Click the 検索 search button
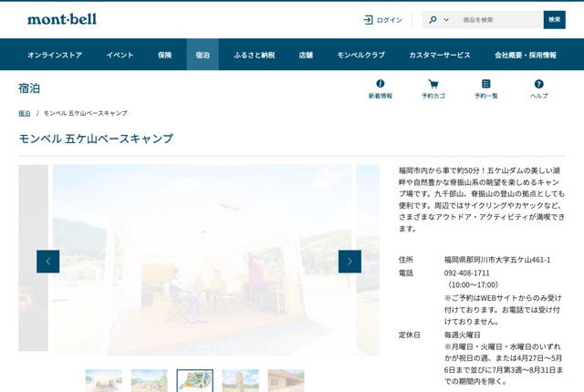The image size is (584, 392). pos(554,20)
